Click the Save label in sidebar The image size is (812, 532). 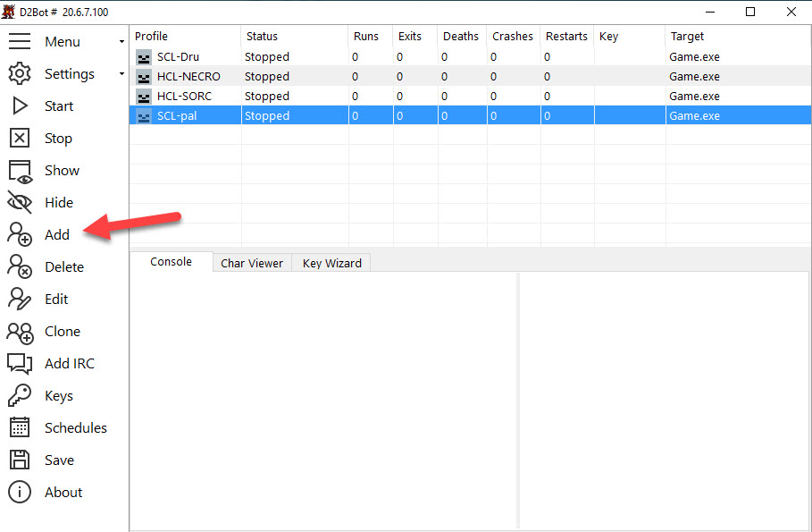[x=59, y=460]
